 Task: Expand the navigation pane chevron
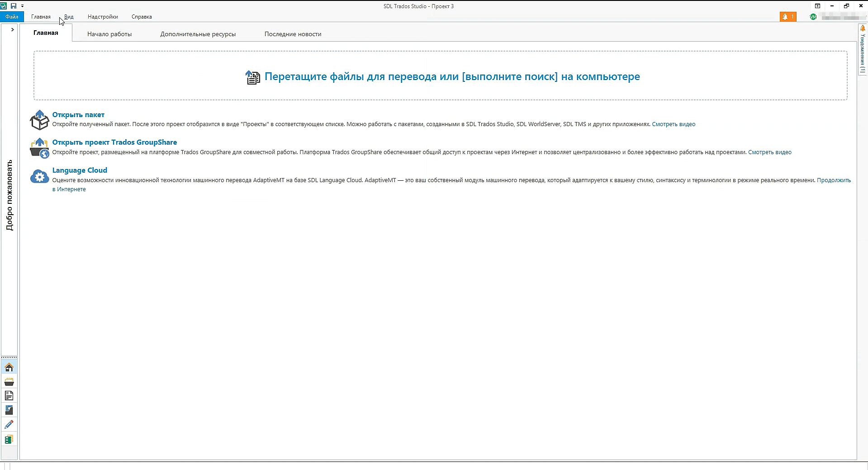(x=12, y=29)
